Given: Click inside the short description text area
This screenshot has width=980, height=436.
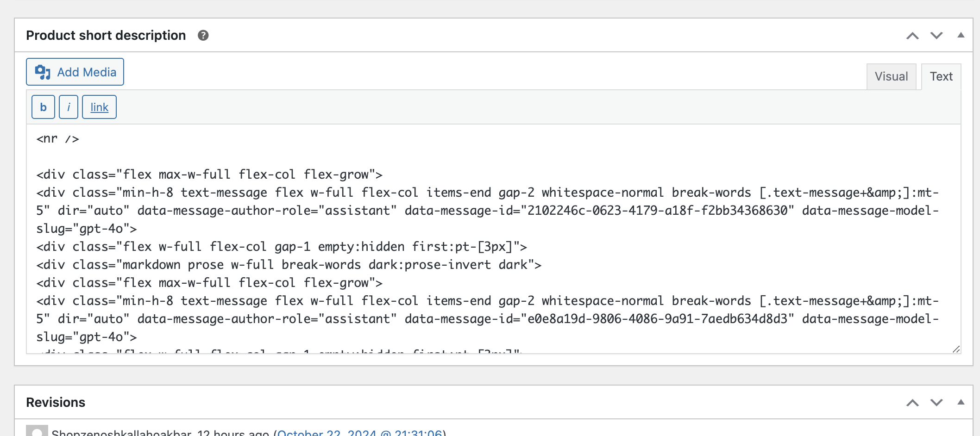Looking at the screenshot, I should point(494,239).
